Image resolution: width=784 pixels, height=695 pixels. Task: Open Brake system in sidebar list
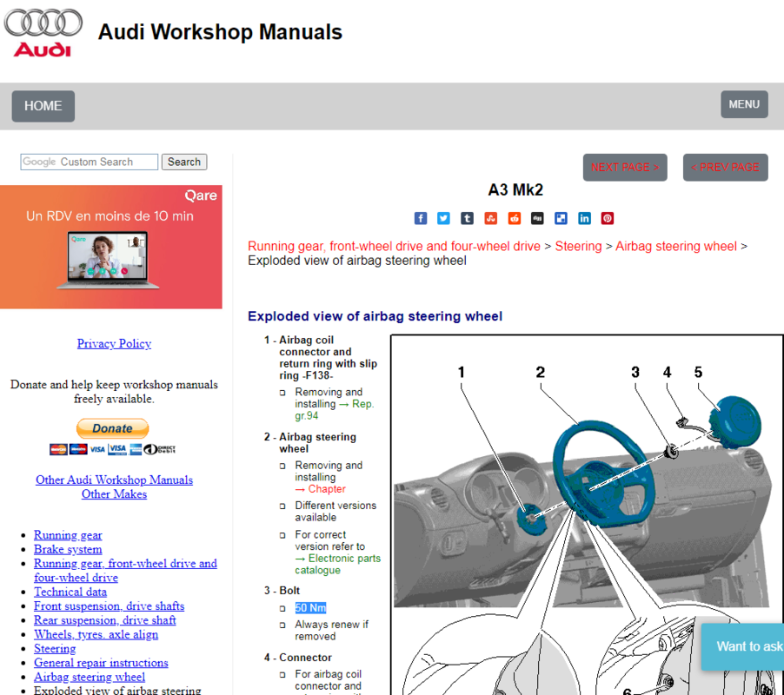[x=68, y=549]
